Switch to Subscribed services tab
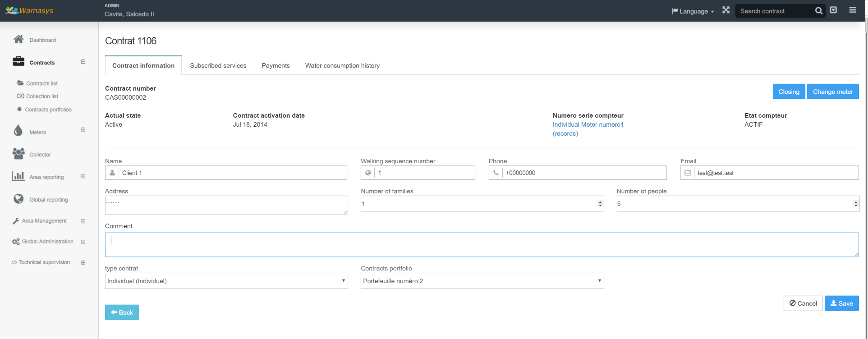868x339 pixels. [x=218, y=65]
